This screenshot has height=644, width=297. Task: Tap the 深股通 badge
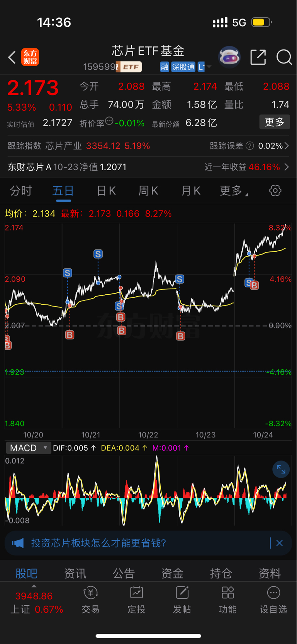183,67
